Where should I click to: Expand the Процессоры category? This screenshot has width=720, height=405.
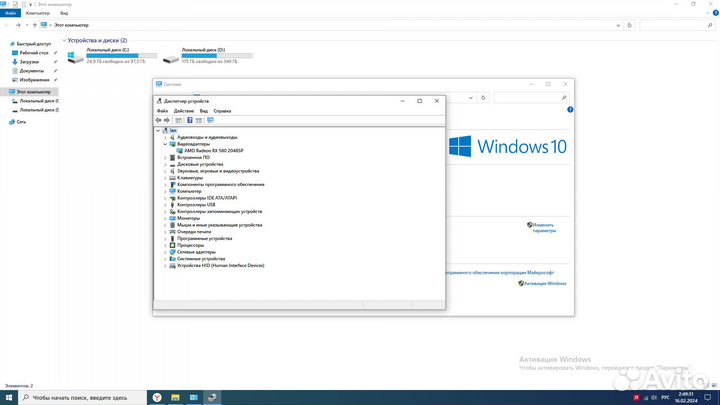[165, 245]
